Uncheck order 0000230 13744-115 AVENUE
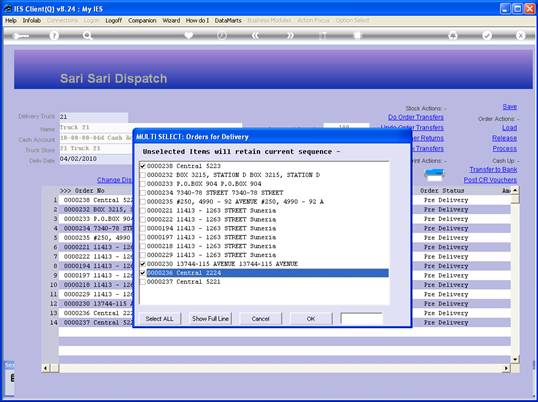538x402 pixels. 143,264
